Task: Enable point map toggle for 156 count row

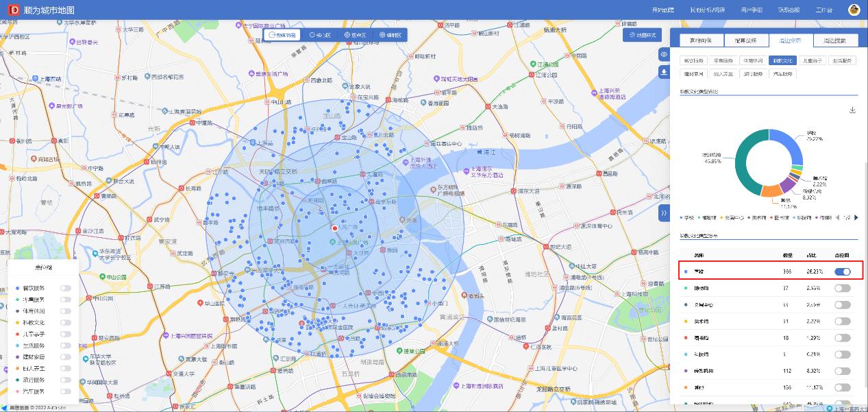Action: (x=843, y=387)
